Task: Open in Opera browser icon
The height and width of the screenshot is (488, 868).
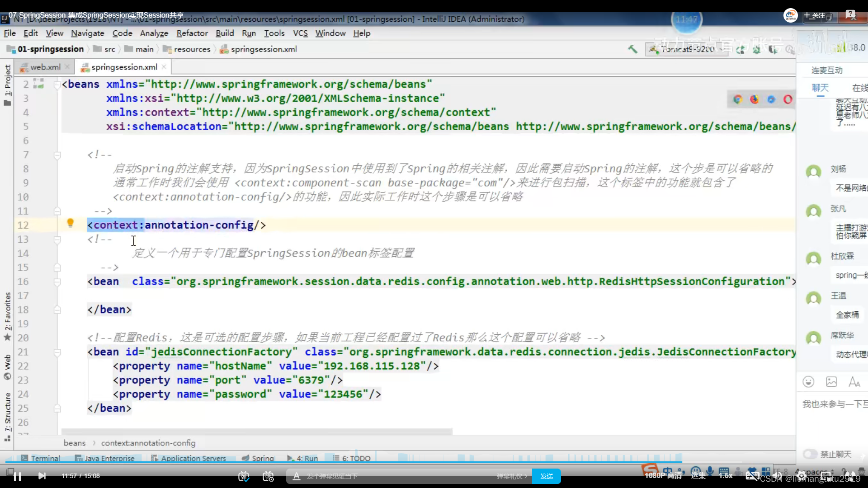Action: tap(788, 99)
